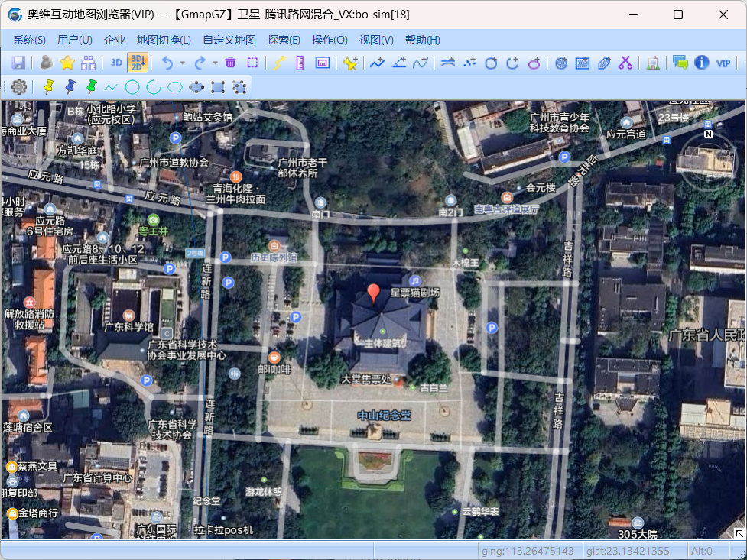The image size is (747, 560).
Task: Expand the undo arrow dropdown
Action: click(x=182, y=63)
